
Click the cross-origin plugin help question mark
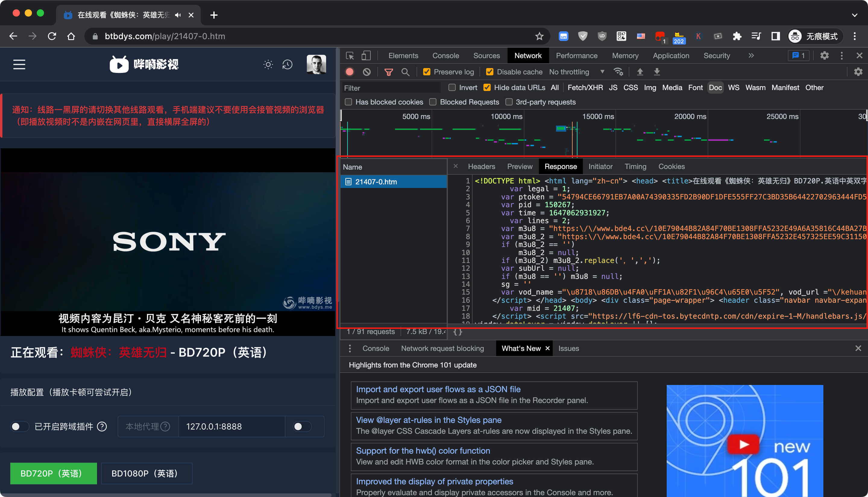102,426
